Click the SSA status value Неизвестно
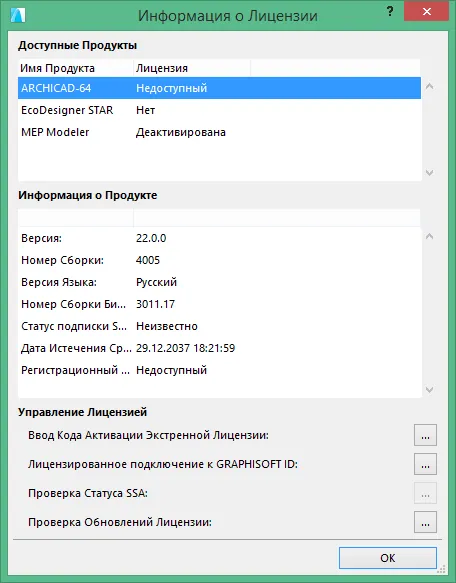Screen dimensions: 456x583 pos(167,326)
